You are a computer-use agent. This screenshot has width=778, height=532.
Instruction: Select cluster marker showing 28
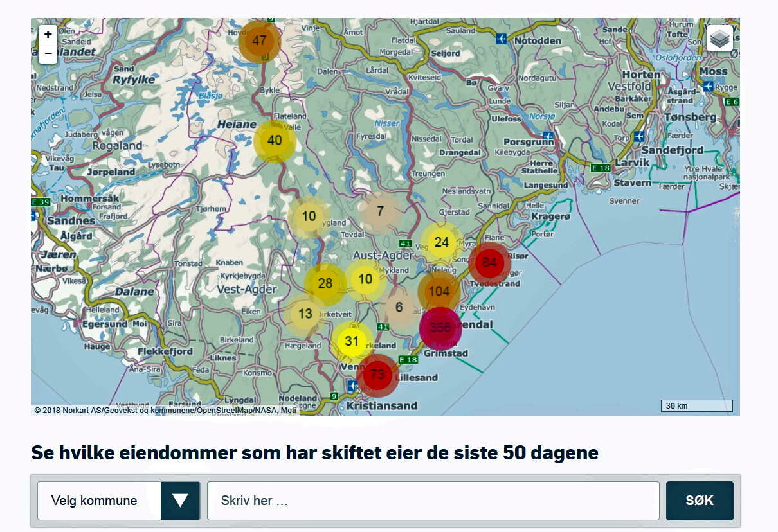(325, 284)
